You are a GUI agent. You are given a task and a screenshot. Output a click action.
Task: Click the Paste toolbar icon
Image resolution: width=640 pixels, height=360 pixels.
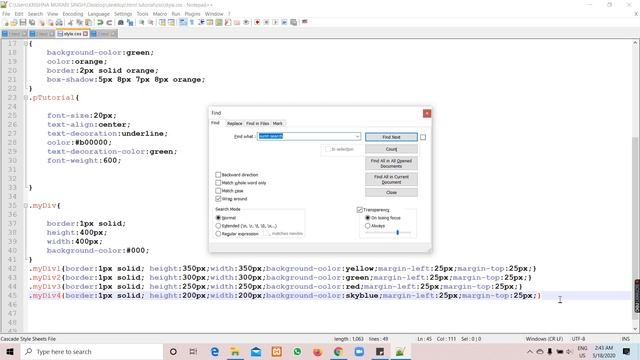88,22
